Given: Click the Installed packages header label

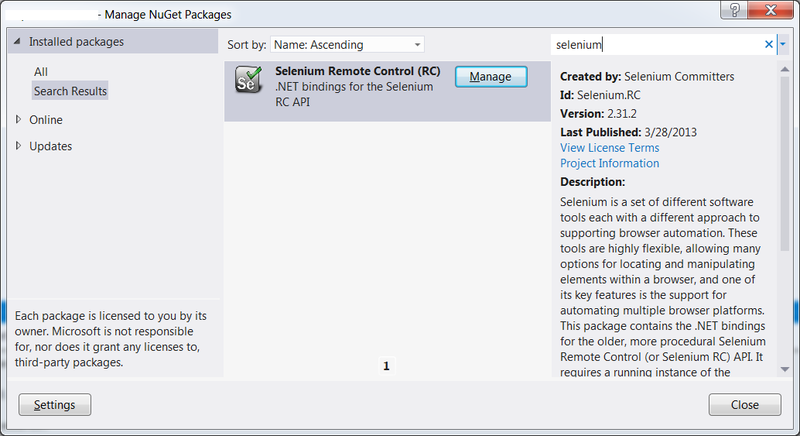Looking at the screenshot, I should pyautogui.click(x=77, y=42).
